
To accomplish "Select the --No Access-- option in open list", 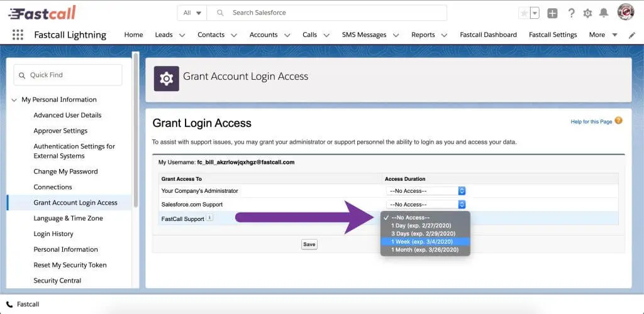I will pos(425,218).
